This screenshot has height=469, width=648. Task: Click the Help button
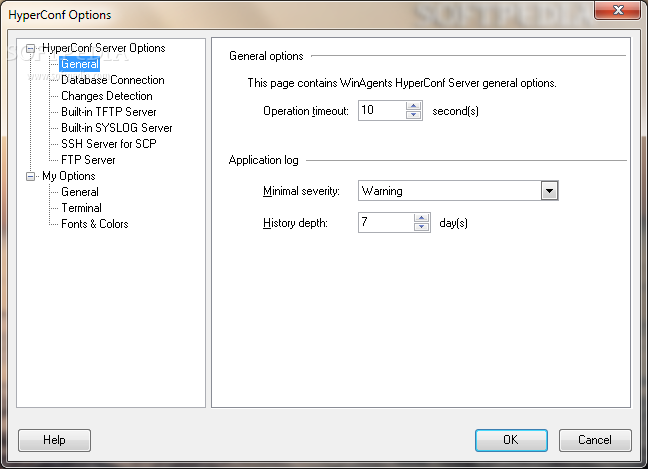[54, 440]
